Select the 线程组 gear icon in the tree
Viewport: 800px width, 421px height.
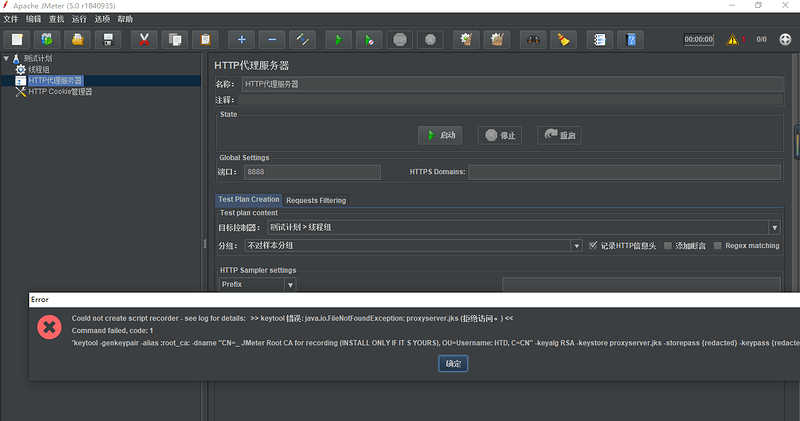click(20, 69)
